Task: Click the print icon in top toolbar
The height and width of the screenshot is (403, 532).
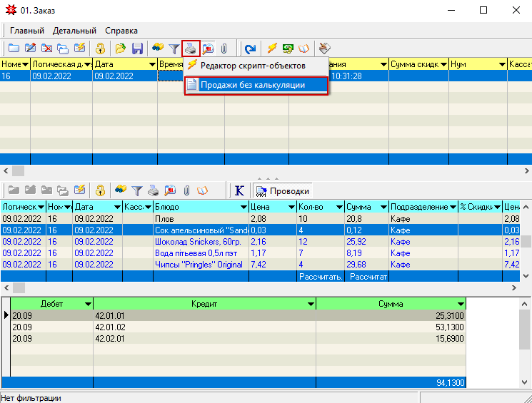Action: 191,49
